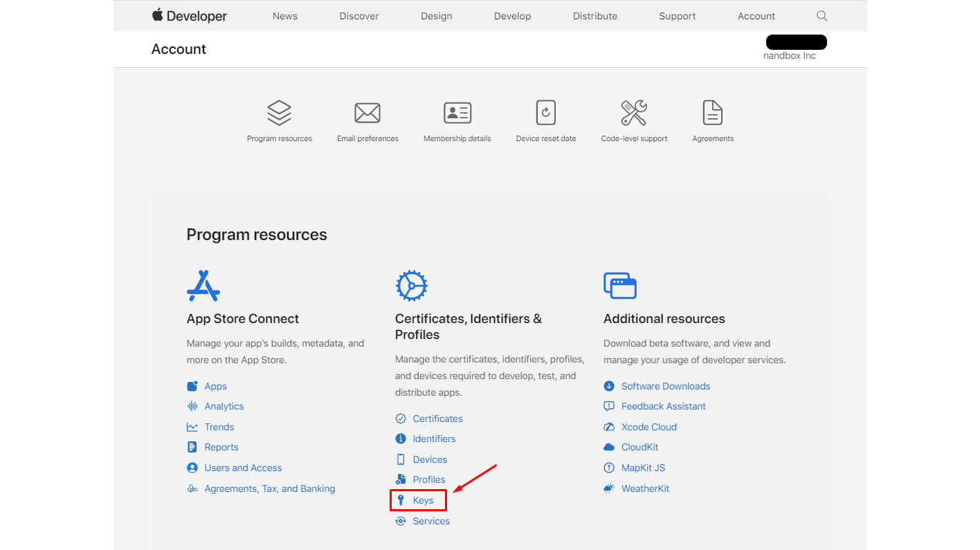Image resolution: width=980 pixels, height=550 pixels.
Task: Click the Certificates, Identifiers & Profiles gear icon
Action: (x=412, y=285)
